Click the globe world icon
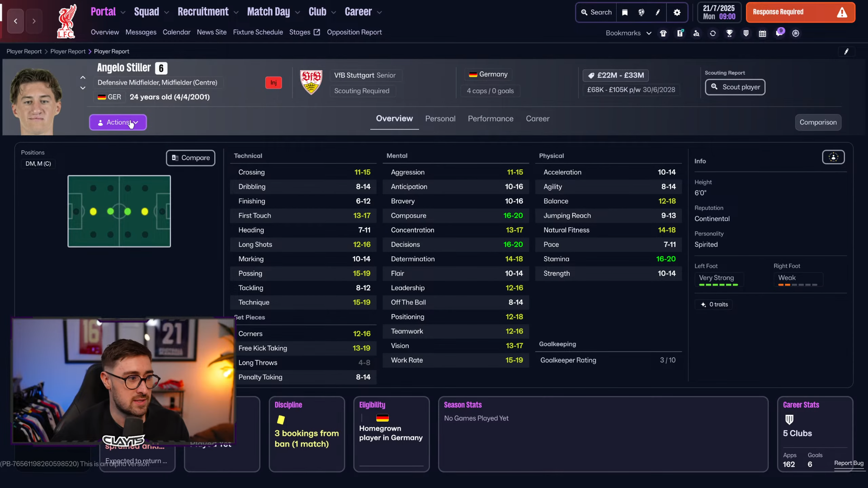Screen dimensions: 868x488 (641, 12)
